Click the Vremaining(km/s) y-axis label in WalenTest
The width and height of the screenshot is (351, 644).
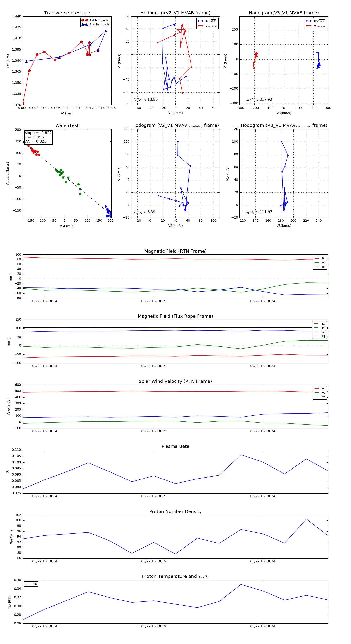click(8, 173)
